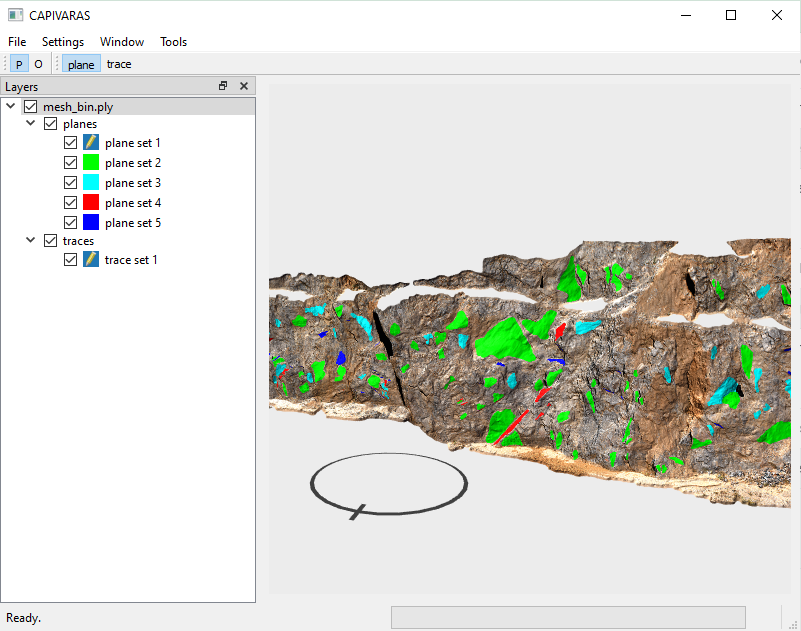
Task: Select the P projection toolbar button
Action: (19, 64)
